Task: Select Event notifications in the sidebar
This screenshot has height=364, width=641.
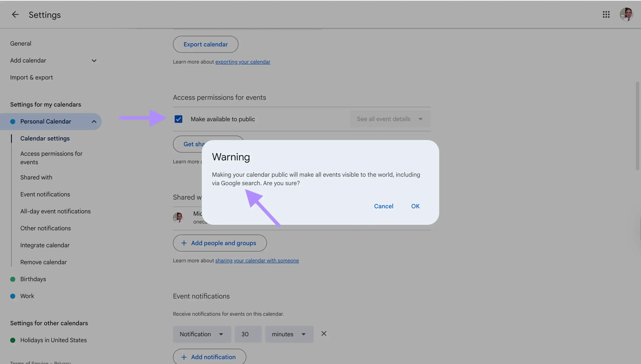Action: coord(45,194)
